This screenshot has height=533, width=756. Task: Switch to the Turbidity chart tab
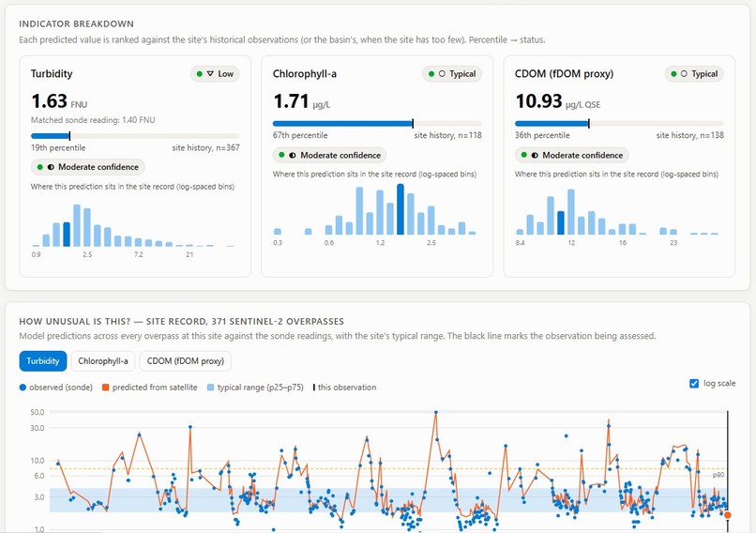pyautogui.click(x=43, y=360)
